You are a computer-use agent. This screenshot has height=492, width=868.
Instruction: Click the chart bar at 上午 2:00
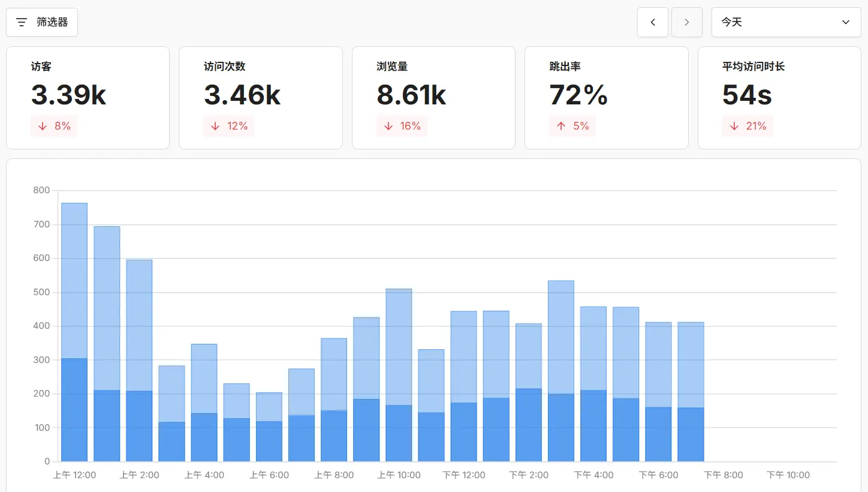tap(139, 361)
